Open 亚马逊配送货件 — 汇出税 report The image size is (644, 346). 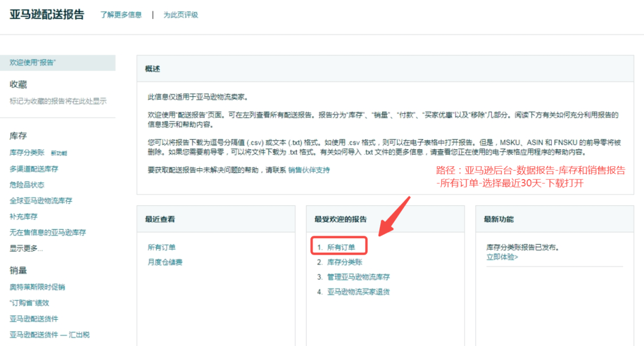(x=49, y=335)
